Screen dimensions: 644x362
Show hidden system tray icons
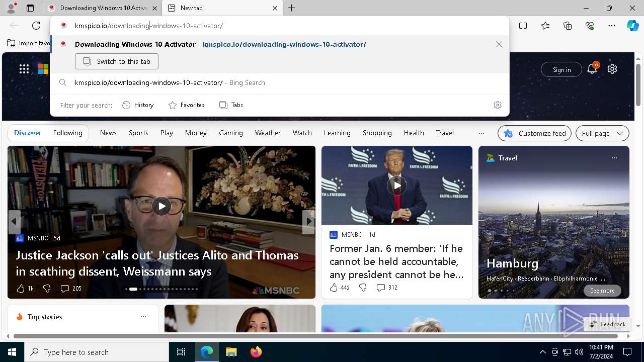click(542, 352)
